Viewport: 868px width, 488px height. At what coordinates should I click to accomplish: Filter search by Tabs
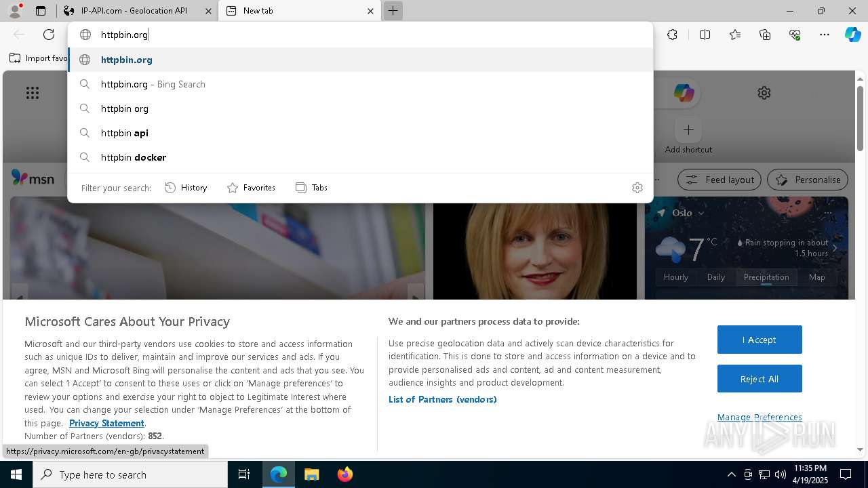[x=311, y=188]
